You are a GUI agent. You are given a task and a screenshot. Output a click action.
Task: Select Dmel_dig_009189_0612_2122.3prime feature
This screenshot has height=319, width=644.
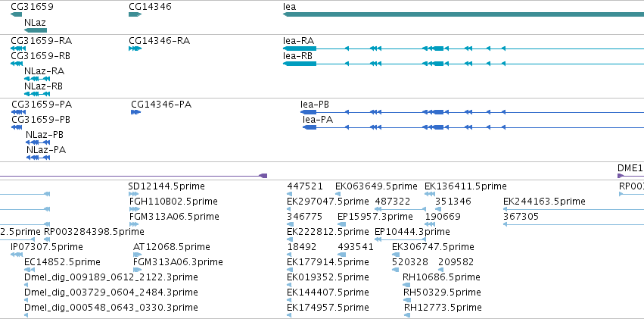(x=111, y=277)
